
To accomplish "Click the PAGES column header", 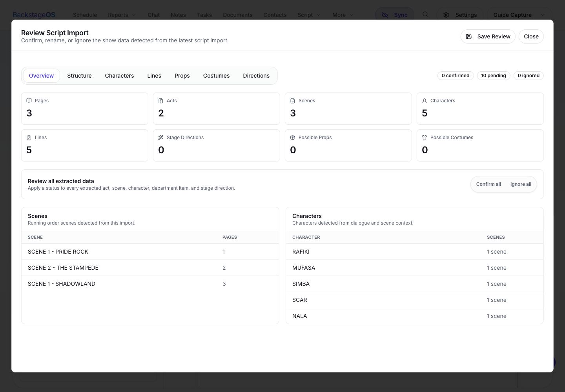I will (x=230, y=237).
